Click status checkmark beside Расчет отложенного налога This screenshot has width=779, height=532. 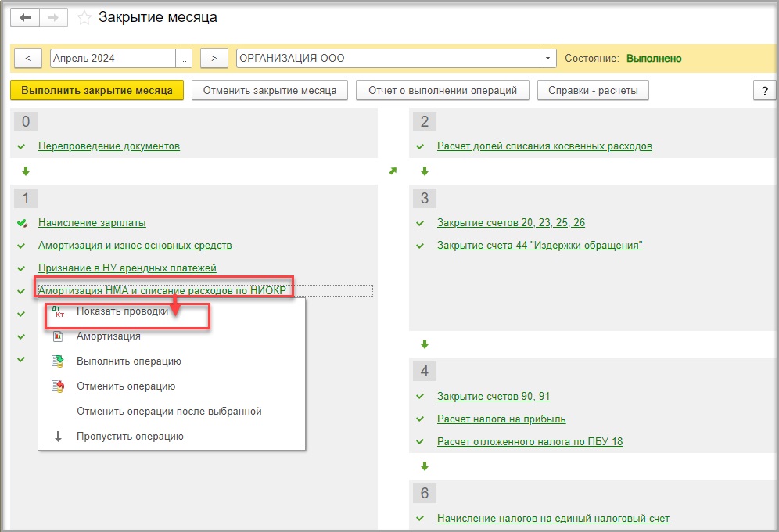click(420, 441)
